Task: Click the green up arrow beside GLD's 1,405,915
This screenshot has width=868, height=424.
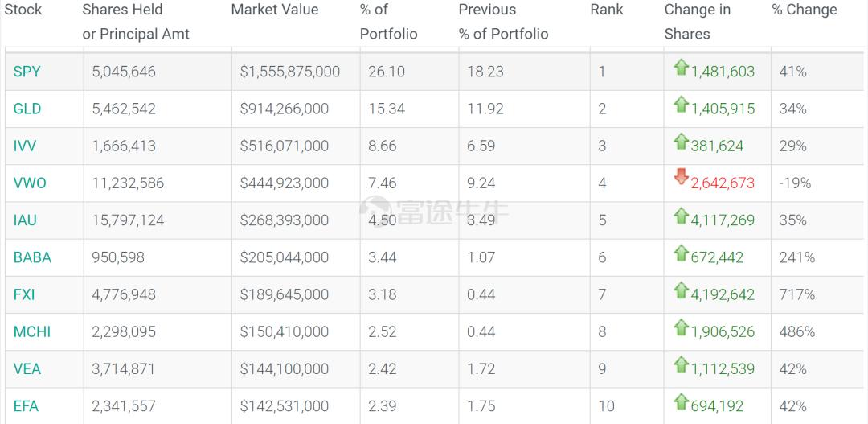Action: pyautogui.click(x=682, y=105)
